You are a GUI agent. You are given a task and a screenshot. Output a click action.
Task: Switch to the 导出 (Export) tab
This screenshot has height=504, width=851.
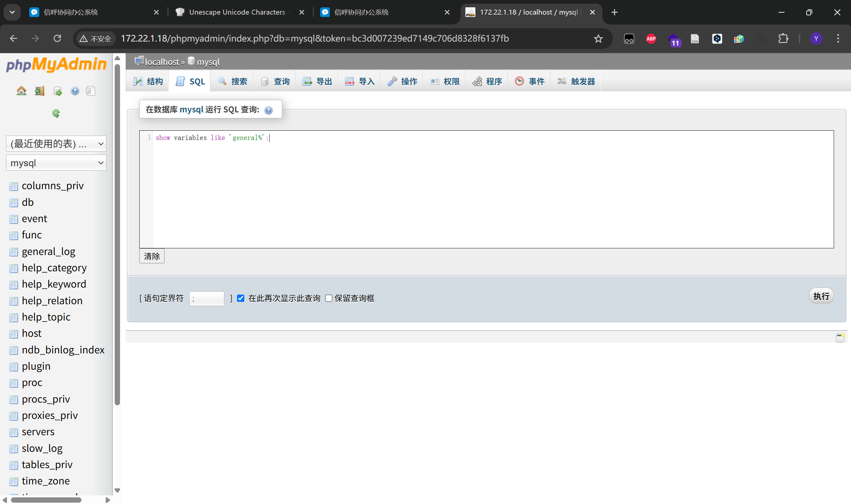pyautogui.click(x=317, y=81)
